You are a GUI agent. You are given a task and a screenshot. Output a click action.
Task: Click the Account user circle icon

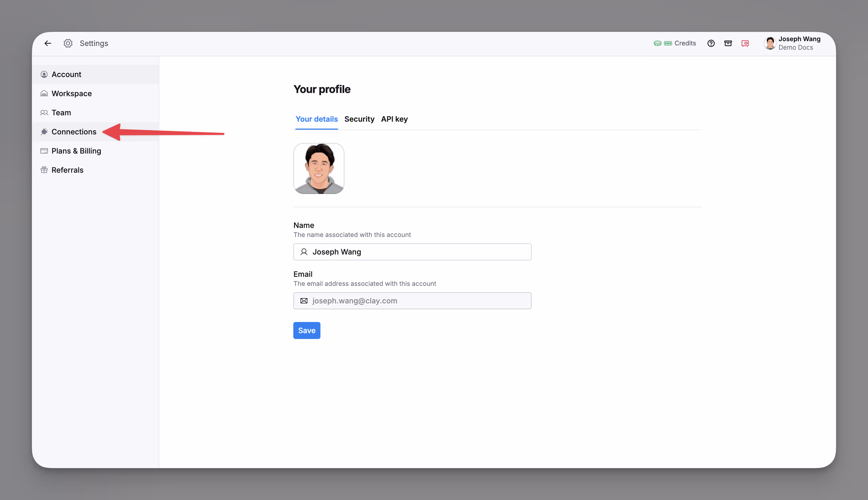coord(44,74)
